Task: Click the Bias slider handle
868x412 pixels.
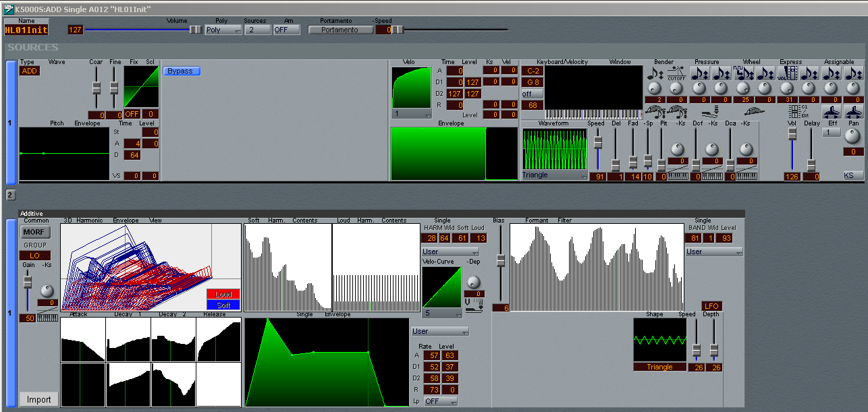Action: click(500, 260)
